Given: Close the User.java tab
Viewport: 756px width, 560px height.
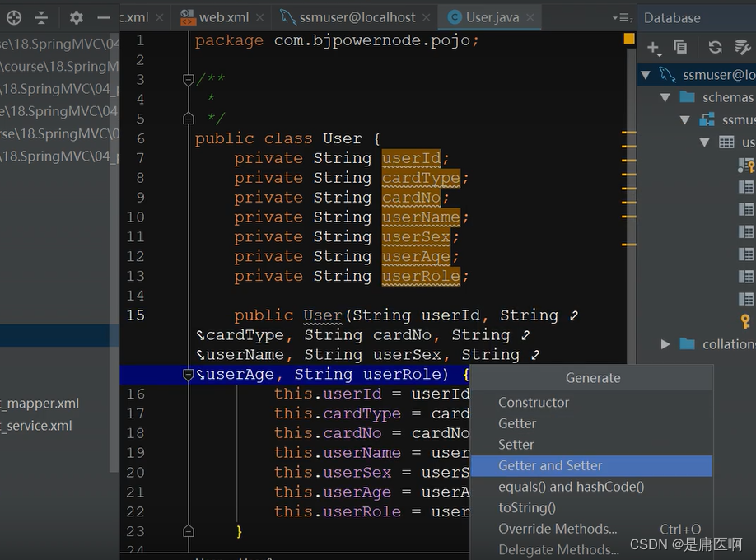Looking at the screenshot, I should pos(530,18).
